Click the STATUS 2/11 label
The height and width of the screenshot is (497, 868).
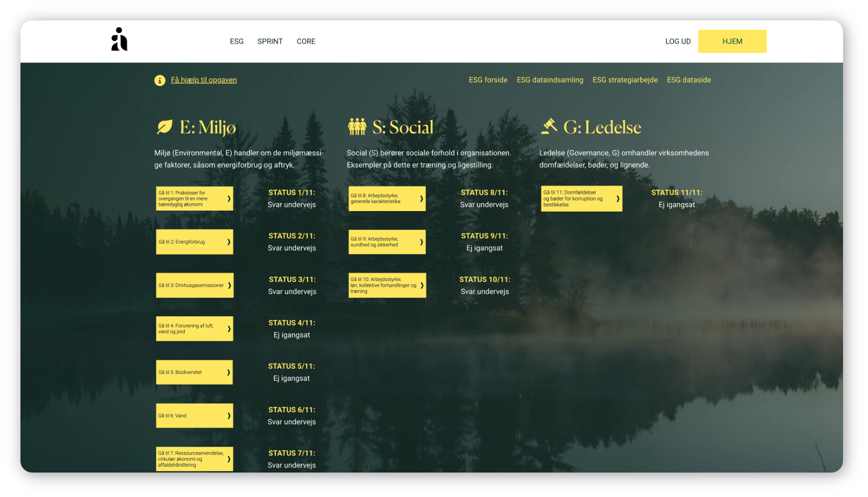pos(292,236)
